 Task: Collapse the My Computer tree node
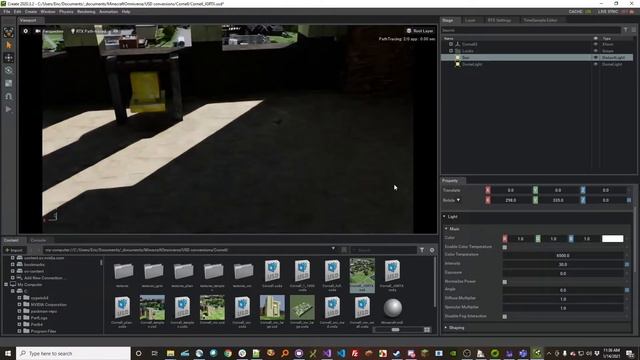[x=6, y=284]
